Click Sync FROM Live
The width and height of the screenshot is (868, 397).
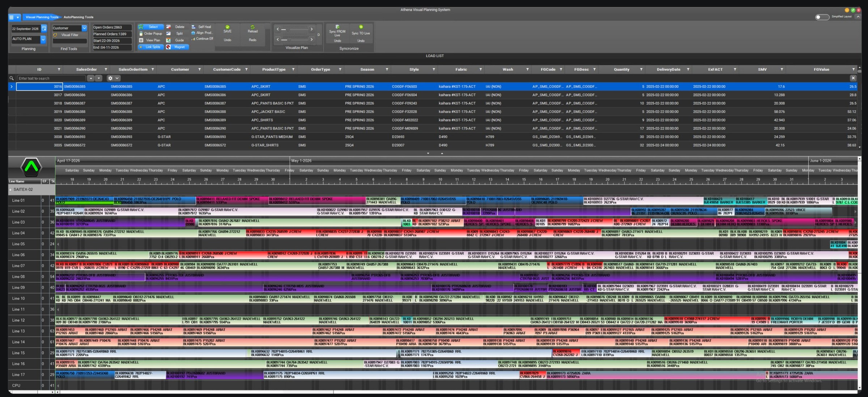click(x=337, y=31)
